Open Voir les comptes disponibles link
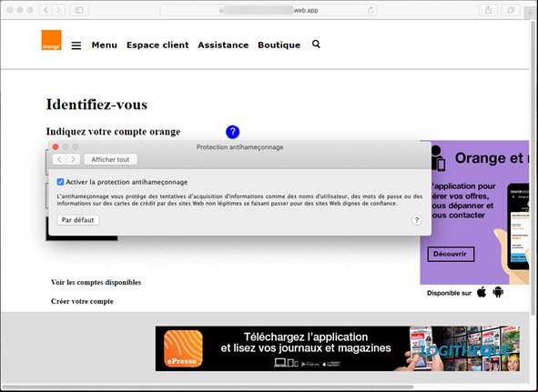The width and height of the screenshot is (538, 392). tap(96, 282)
